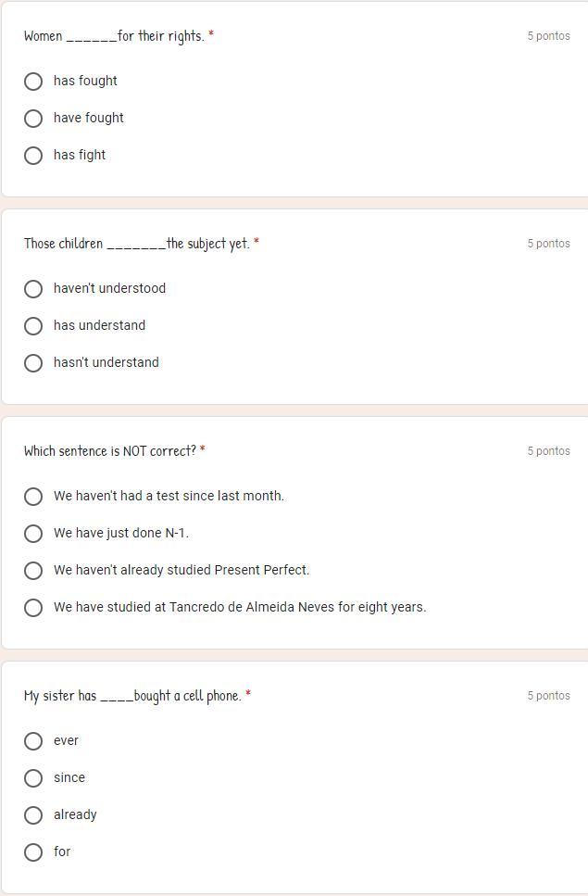Viewport: 588px width, 896px height.
Task: Click the 'Women ___ for their rights' question text
Action: (114, 36)
